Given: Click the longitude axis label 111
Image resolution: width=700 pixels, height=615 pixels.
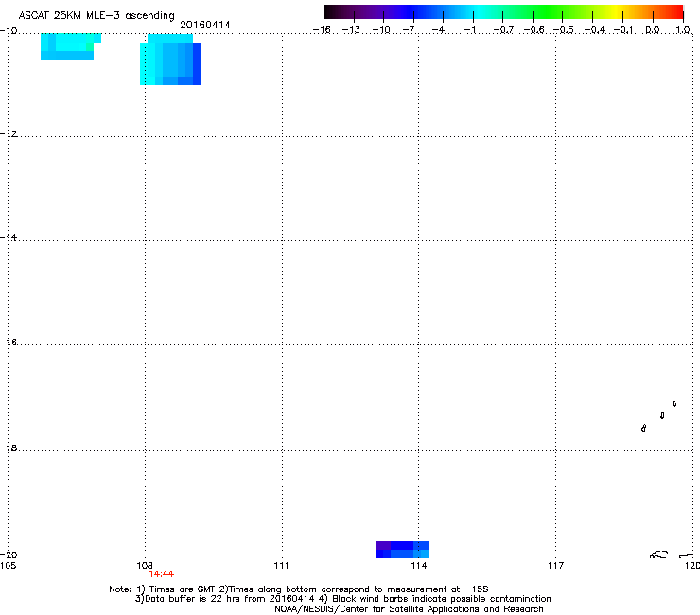Looking at the screenshot, I should 281,566.
